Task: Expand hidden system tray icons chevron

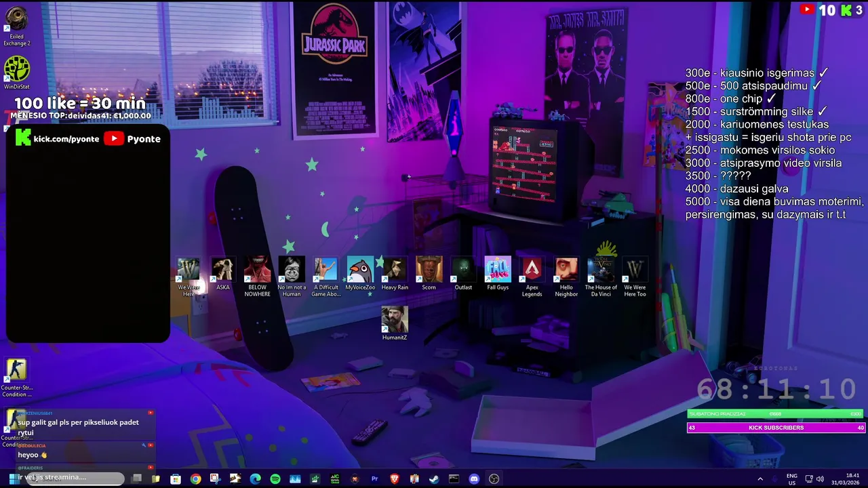Action: point(759,479)
